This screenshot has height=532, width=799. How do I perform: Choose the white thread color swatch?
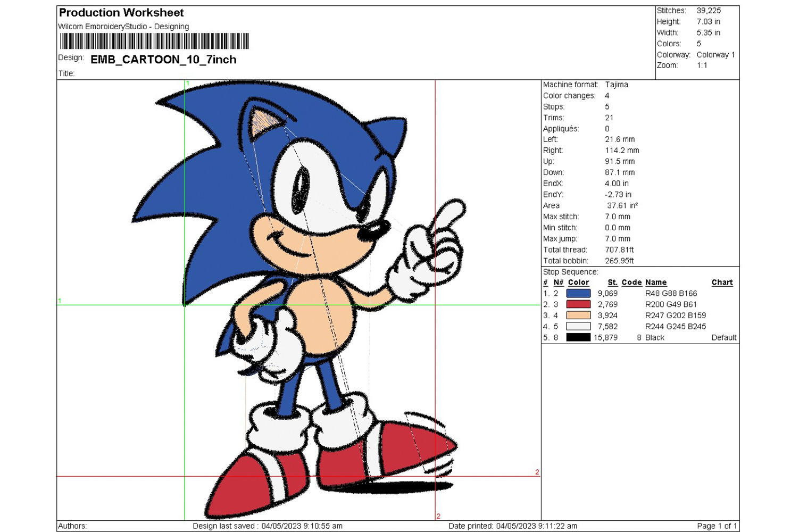578,327
